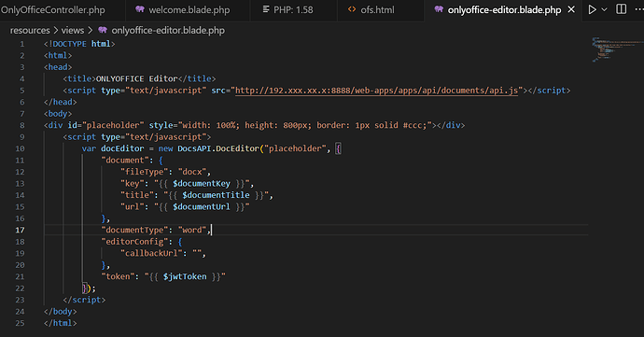
Task: Click the Run code play icon
Action: click(x=592, y=9)
